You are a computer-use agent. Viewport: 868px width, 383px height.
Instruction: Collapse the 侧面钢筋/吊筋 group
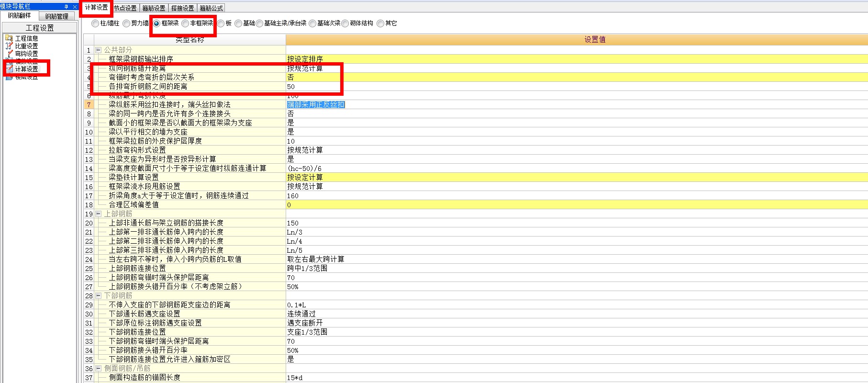click(x=98, y=369)
